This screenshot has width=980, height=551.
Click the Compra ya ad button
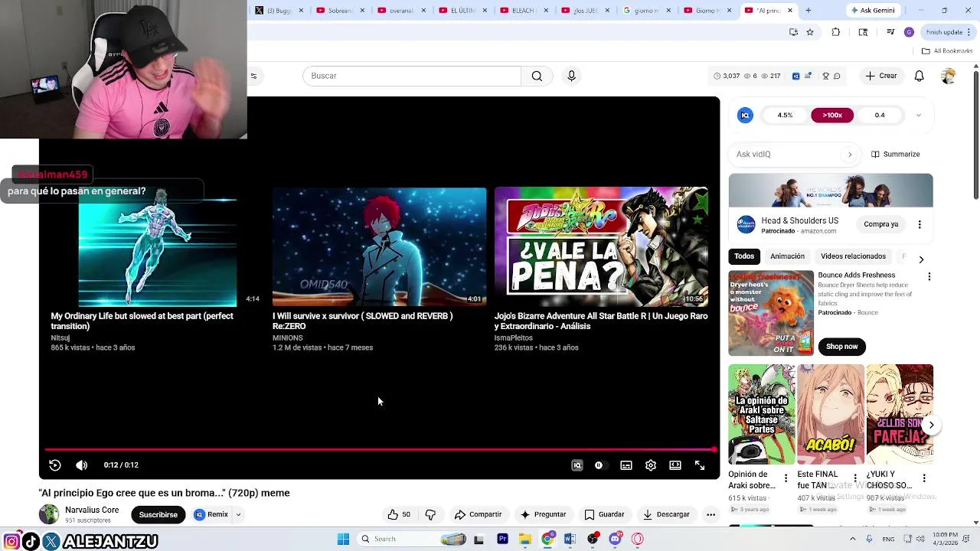[x=881, y=224]
